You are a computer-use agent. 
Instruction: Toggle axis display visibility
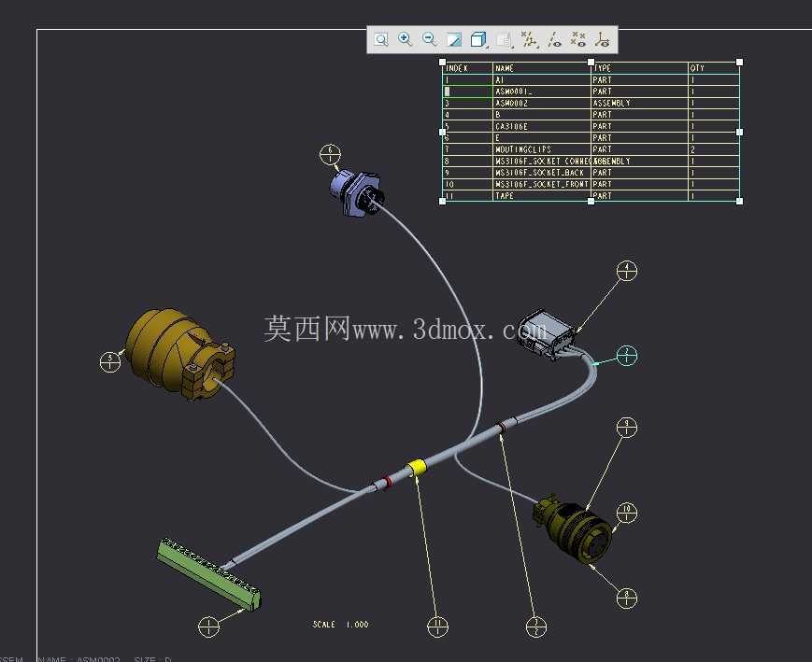[x=555, y=39]
